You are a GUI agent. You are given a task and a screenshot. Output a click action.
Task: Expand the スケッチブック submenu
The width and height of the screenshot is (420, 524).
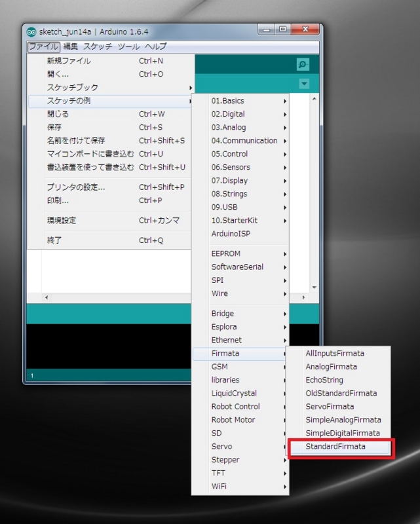click(x=110, y=88)
